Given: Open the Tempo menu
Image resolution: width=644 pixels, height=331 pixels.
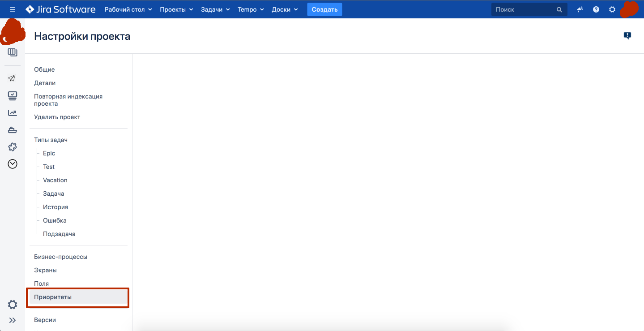Looking at the screenshot, I should 251,9.
